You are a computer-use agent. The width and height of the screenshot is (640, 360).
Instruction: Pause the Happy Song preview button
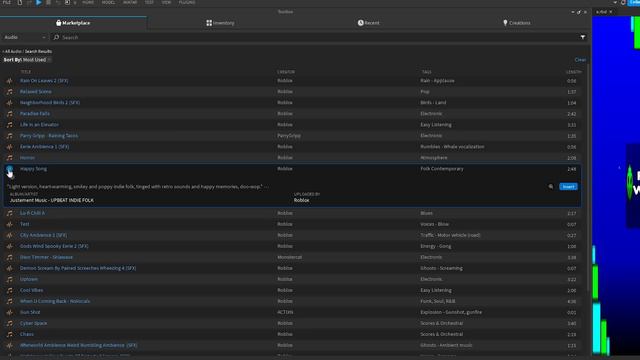click(x=9, y=169)
